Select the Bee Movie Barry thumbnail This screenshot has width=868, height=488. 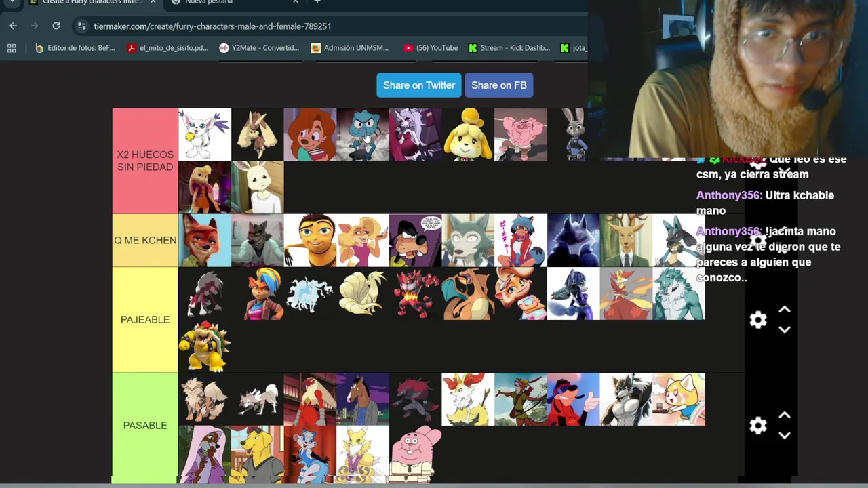coord(310,241)
